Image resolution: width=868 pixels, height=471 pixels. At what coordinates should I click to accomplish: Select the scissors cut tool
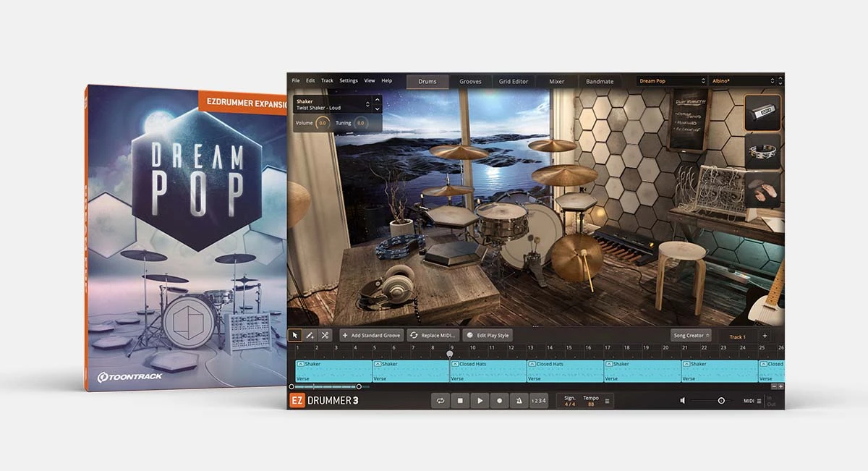click(325, 335)
